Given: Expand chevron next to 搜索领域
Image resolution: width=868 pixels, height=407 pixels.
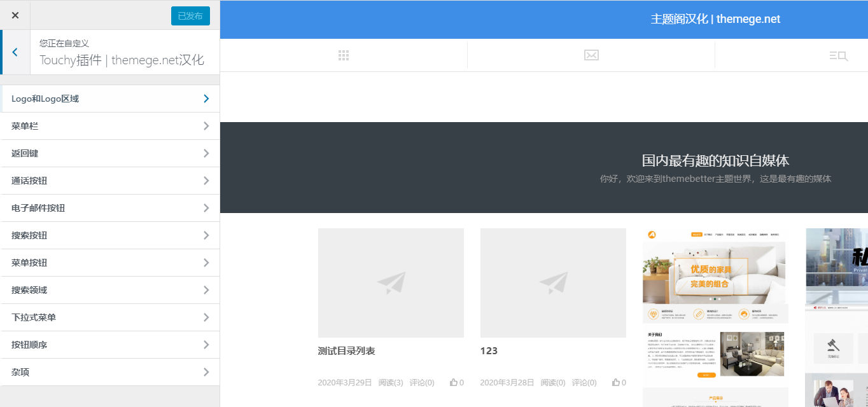Looking at the screenshot, I should tap(206, 290).
